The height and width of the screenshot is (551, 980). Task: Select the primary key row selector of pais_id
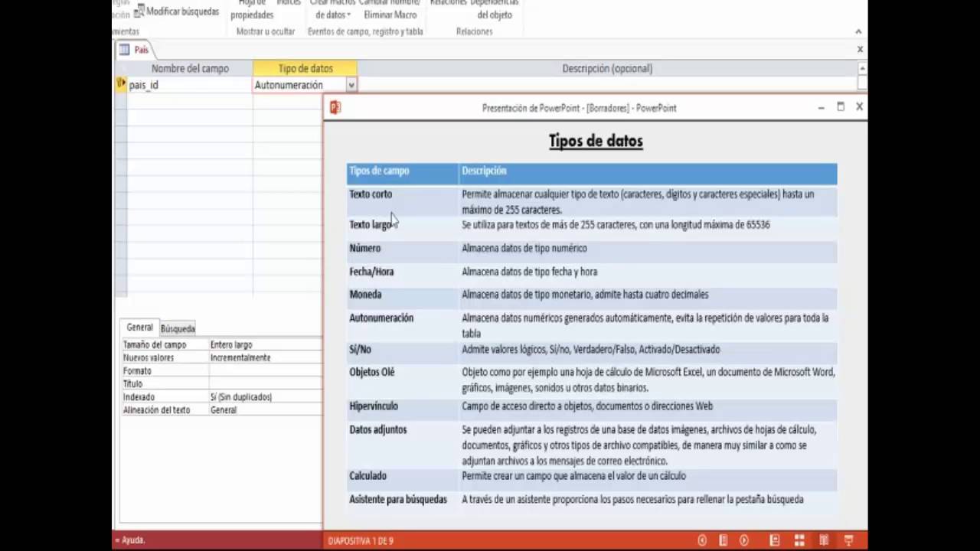point(120,85)
